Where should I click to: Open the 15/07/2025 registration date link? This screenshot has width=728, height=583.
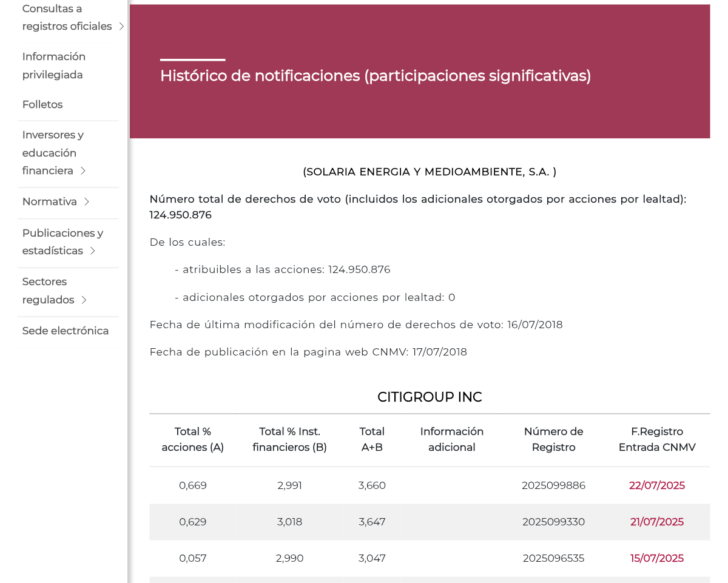coord(657,558)
